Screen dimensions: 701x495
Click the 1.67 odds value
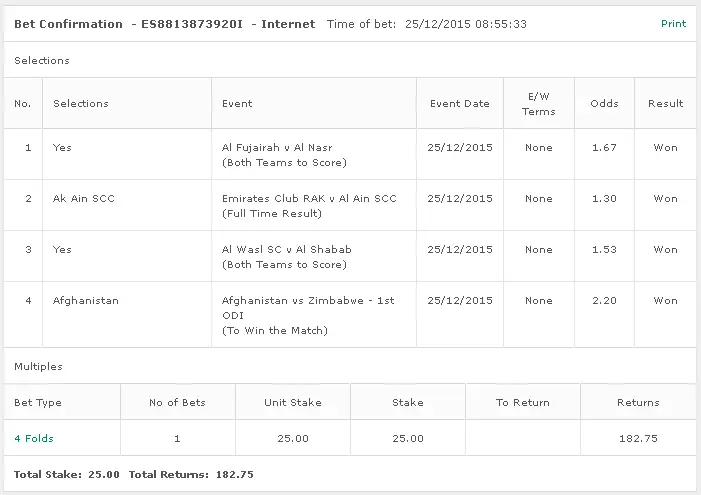click(604, 147)
